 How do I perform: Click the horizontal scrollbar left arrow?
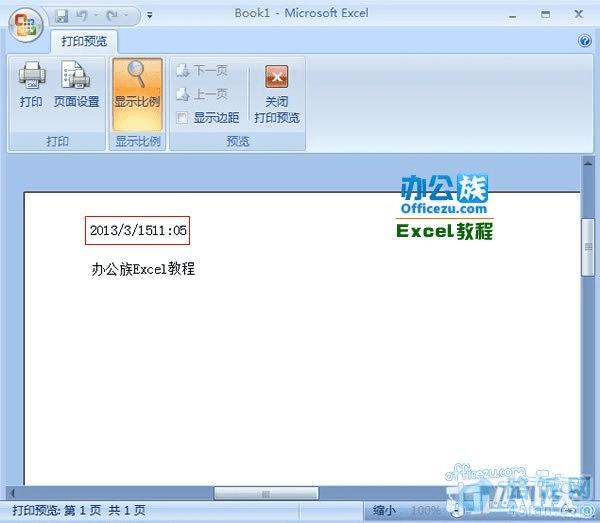pos(12,494)
